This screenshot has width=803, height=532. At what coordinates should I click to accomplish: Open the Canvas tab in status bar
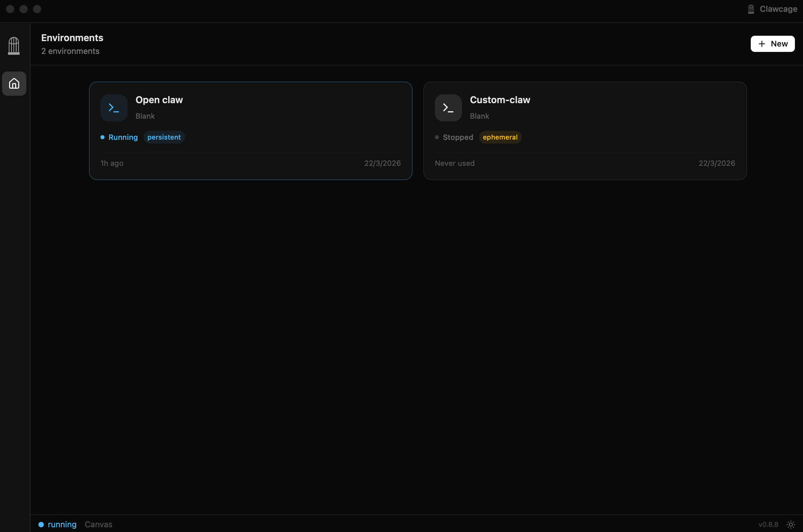(98, 524)
